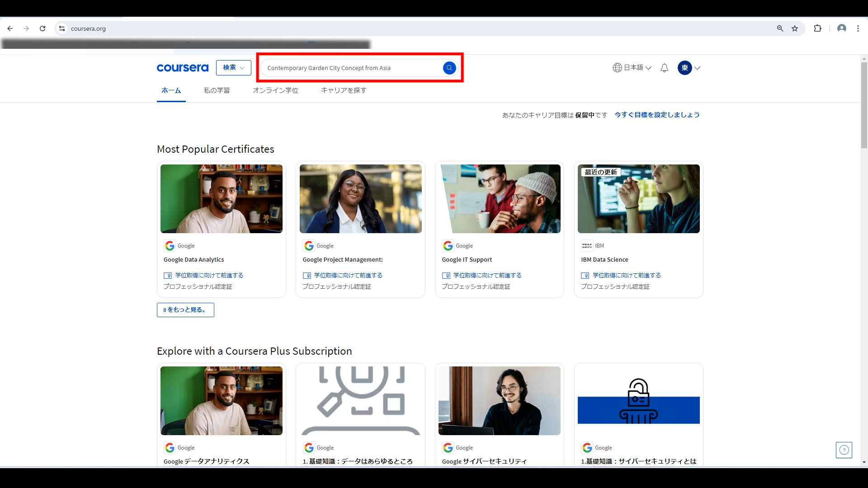Click the blue search magnifier button
Image resolution: width=868 pixels, height=488 pixels.
click(449, 68)
